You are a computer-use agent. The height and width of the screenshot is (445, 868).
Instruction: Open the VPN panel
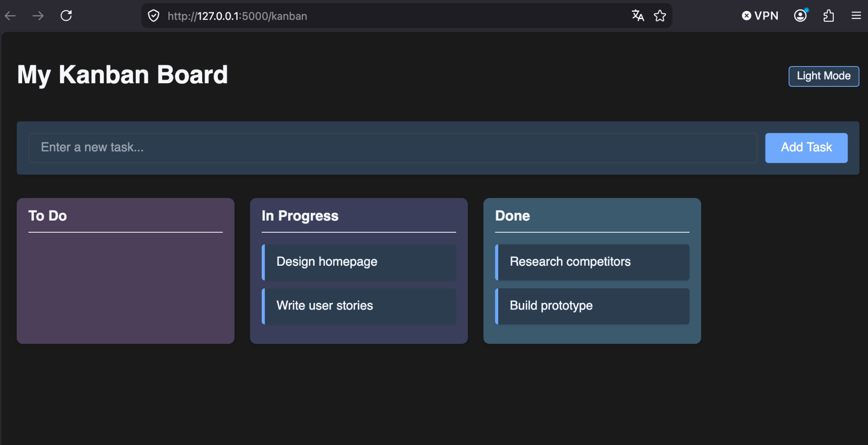[x=760, y=16]
